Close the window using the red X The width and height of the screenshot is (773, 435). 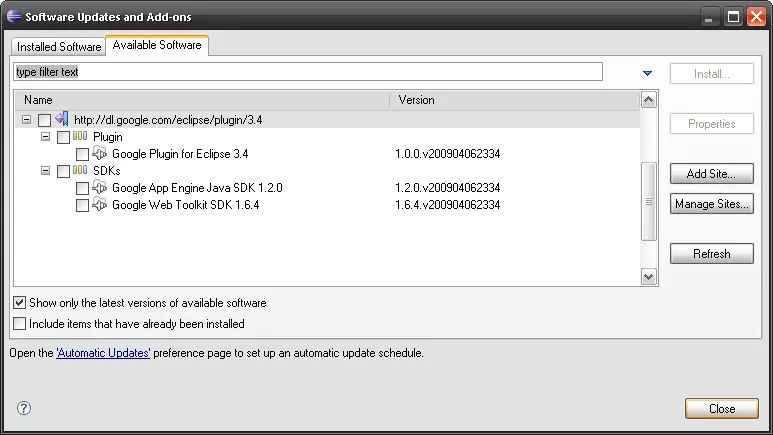point(756,17)
